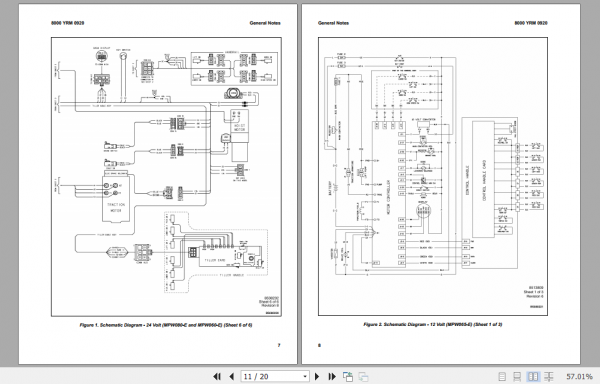600x384 pixels.
Task: Switch to continuous page layout
Action: (x=517, y=377)
